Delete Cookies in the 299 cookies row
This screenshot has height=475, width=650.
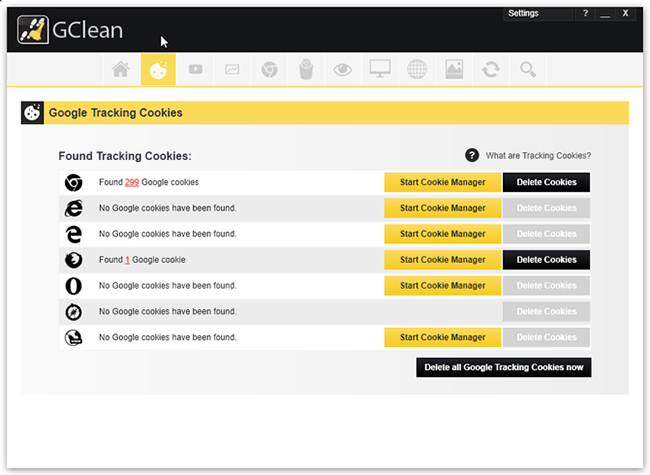[546, 182]
